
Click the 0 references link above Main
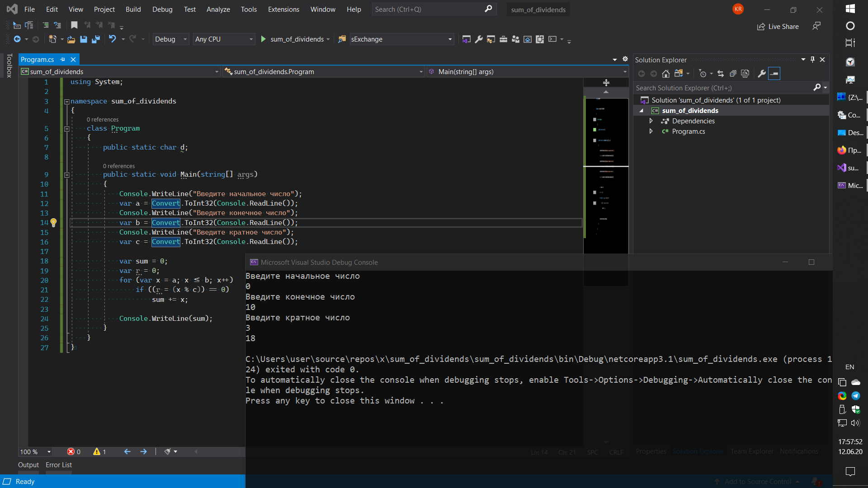[x=119, y=166]
